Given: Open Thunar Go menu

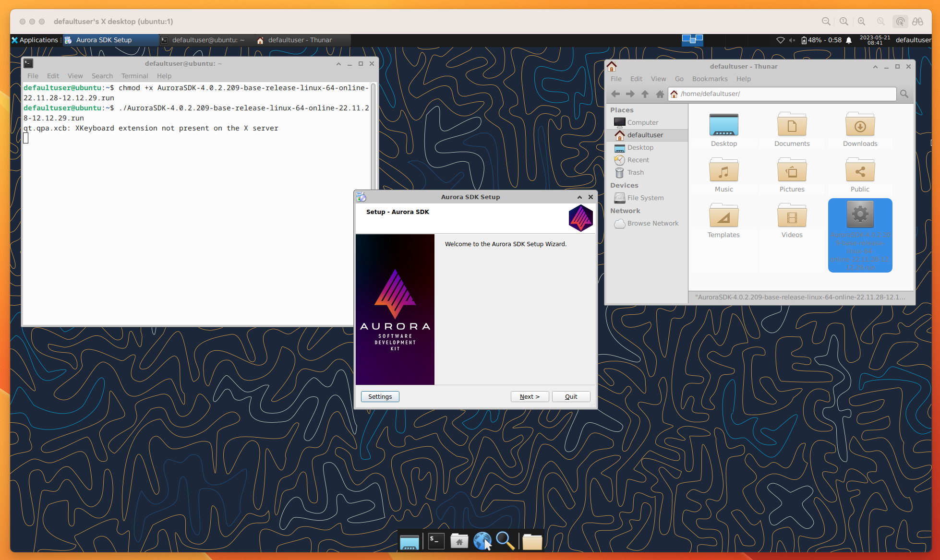Looking at the screenshot, I should pyautogui.click(x=679, y=79).
